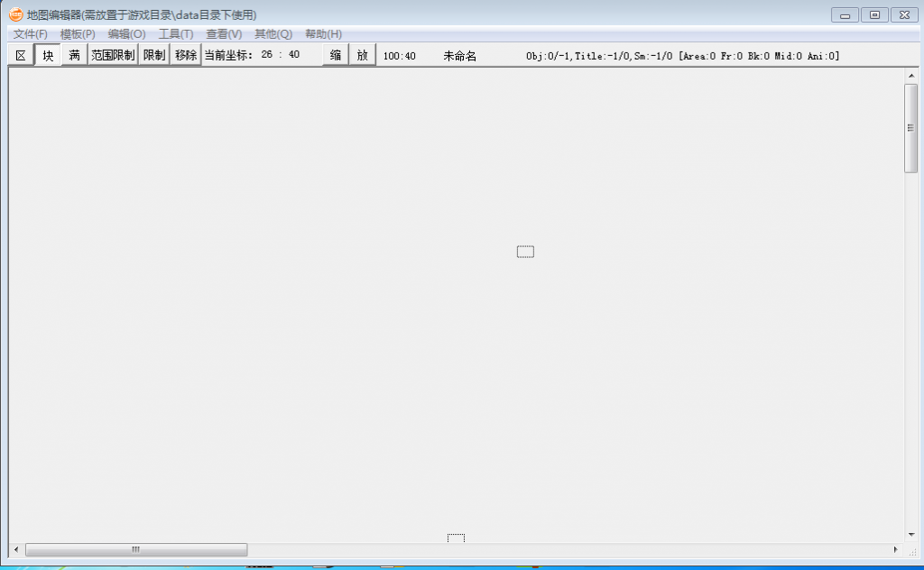This screenshot has width=924, height=570.
Task: Click the vertical scrollbar thumb
Action: (910, 127)
